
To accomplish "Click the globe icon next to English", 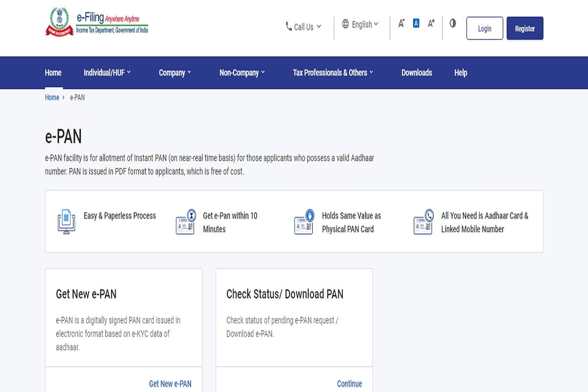I will pyautogui.click(x=345, y=24).
